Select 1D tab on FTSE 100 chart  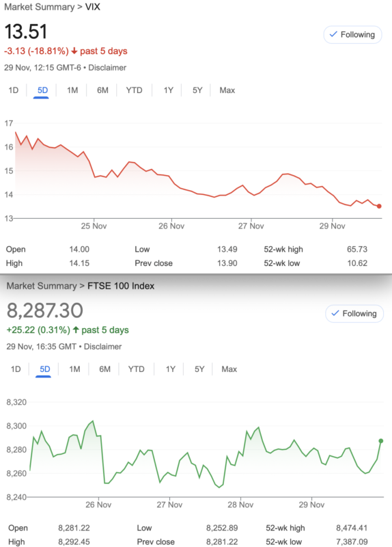click(x=16, y=369)
